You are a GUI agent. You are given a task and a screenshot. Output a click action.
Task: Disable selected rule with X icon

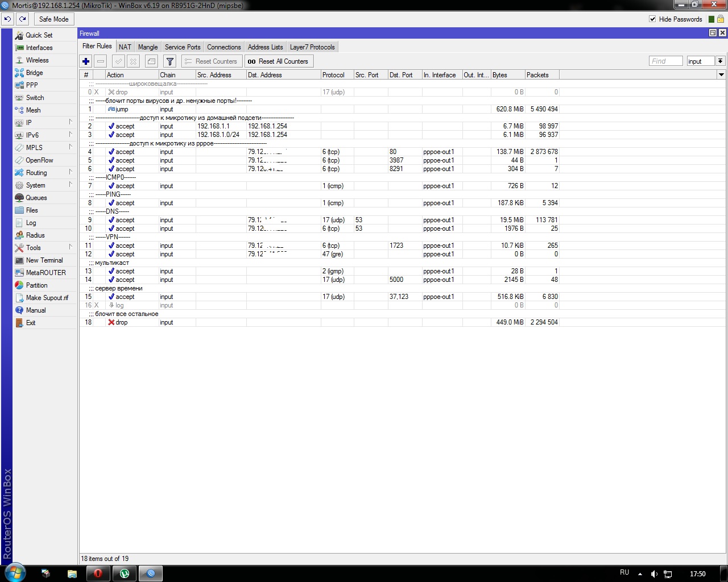click(x=133, y=61)
